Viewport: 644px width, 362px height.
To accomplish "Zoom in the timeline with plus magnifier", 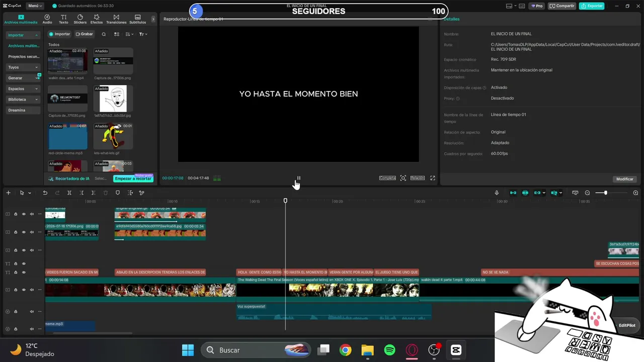I will [635, 193].
